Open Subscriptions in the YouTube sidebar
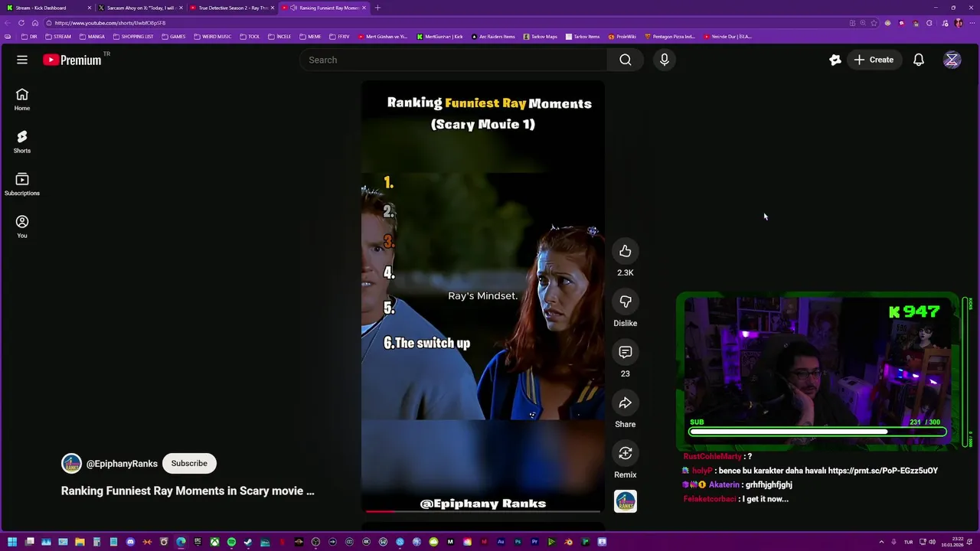980x551 pixels. point(22,184)
